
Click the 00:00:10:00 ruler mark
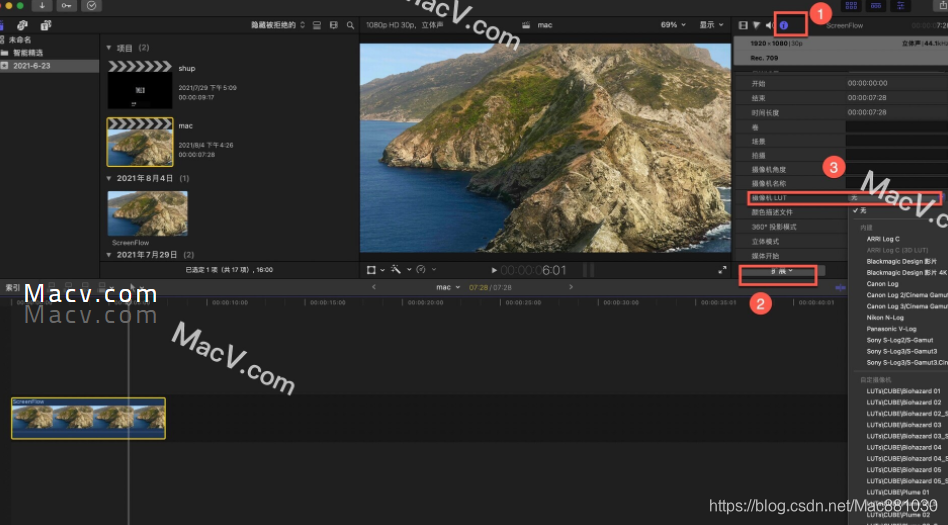pos(230,302)
